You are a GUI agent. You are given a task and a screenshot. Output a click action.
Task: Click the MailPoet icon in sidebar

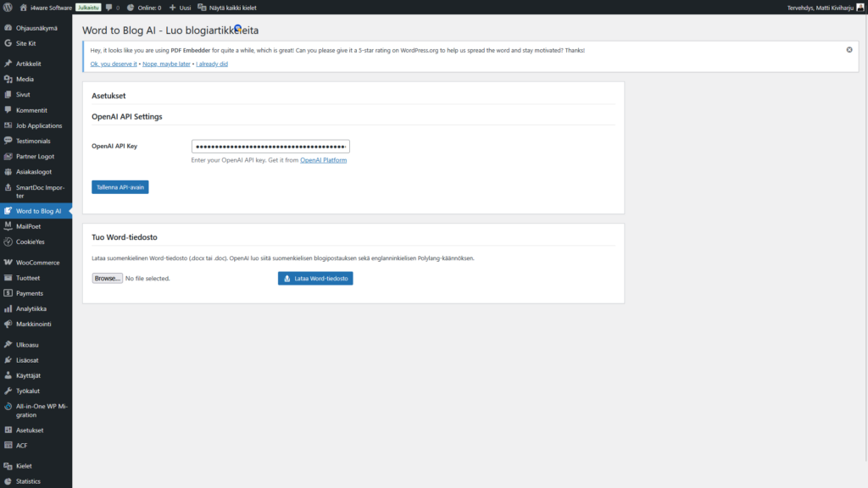coord(8,226)
